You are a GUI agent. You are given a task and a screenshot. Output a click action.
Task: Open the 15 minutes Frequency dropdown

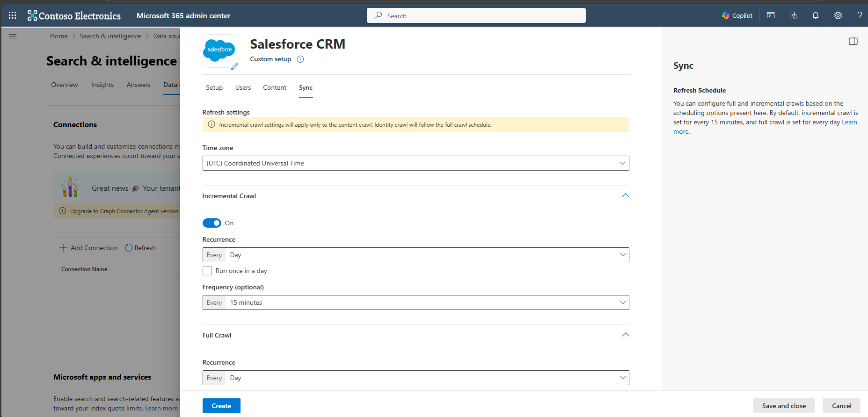click(416, 302)
